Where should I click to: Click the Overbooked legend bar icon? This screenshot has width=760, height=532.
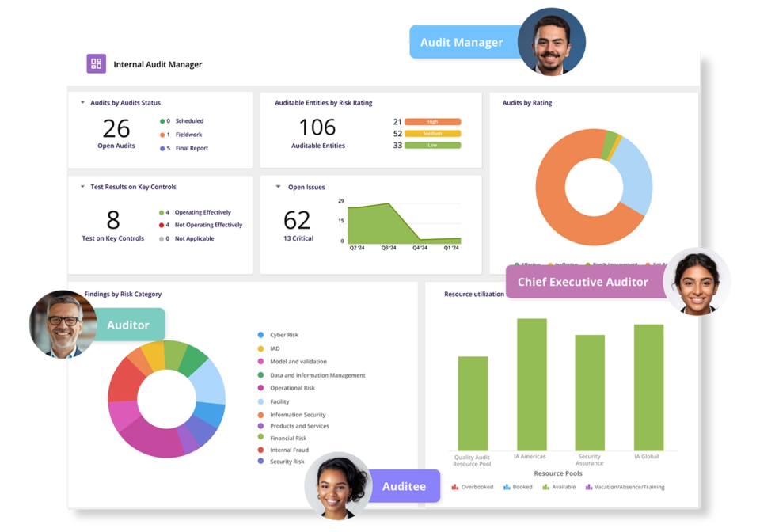(454, 487)
